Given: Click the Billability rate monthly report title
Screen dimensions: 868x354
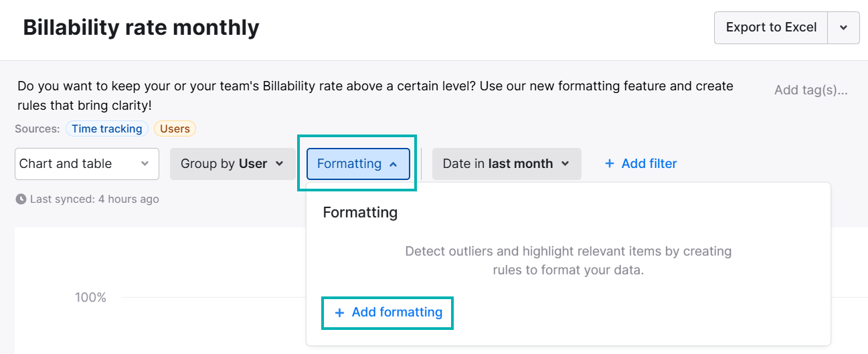Looking at the screenshot, I should [141, 27].
